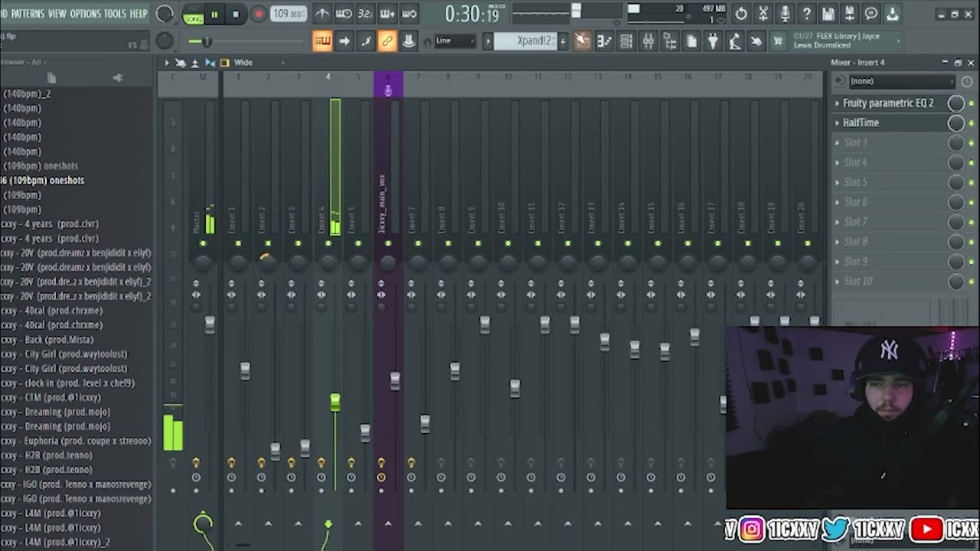This screenshot has width=980, height=551.
Task: Open the OPTIONS menu
Action: 85,14
